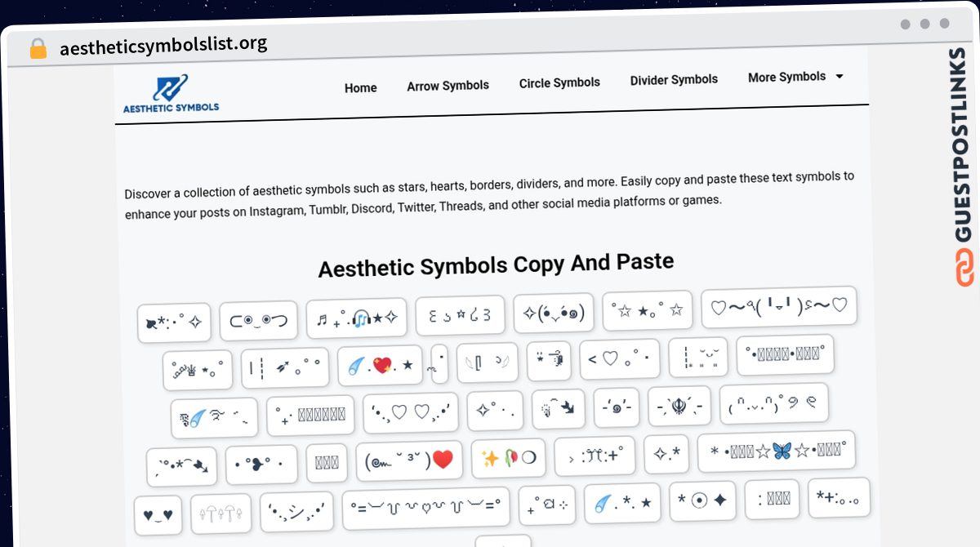Copy the circled dot with stars symbol
The image size is (980, 547).
702,499
